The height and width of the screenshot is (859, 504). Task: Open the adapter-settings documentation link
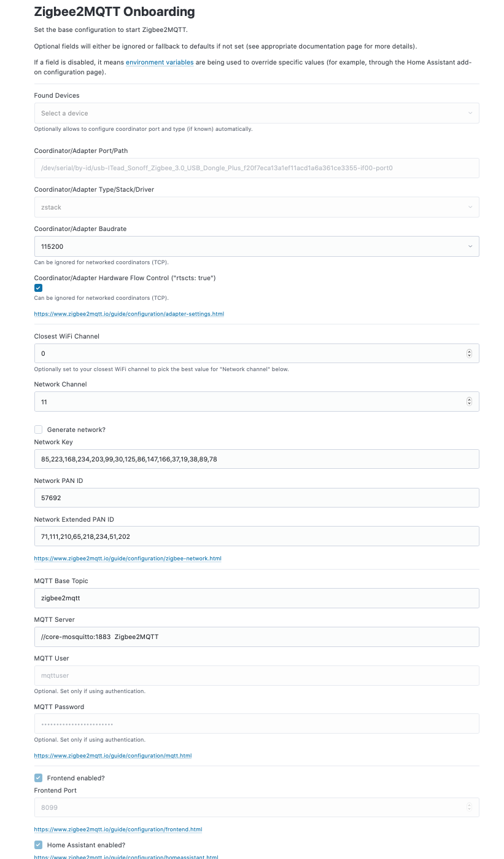point(129,314)
